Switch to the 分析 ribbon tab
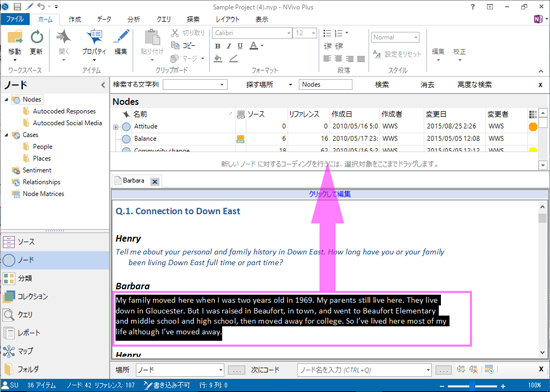 [133, 19]
